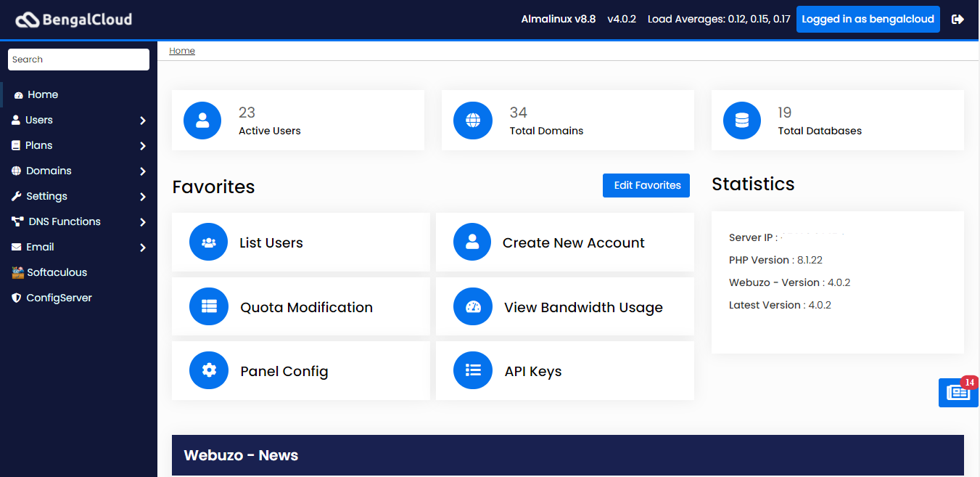Viewport: 980px width, 477px height.
Task: Select ConfigServer in the sidebar
Action: (58, 298)
